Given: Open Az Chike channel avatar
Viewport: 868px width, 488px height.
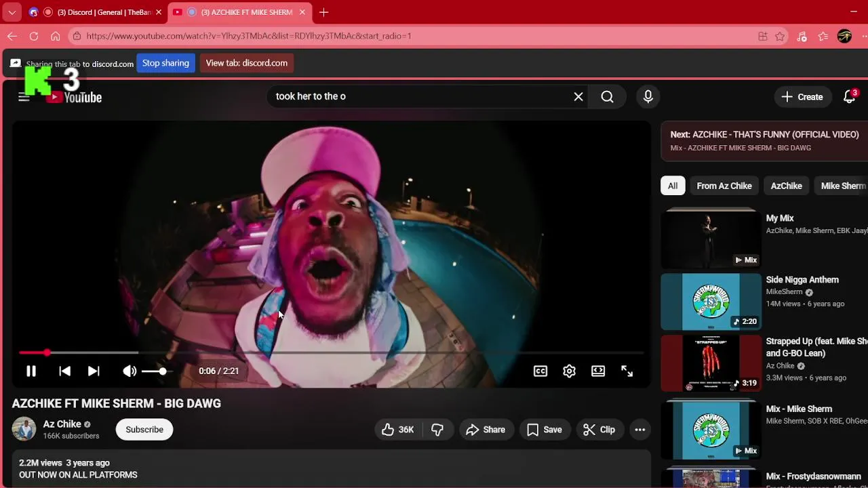Looking at the screenshot, I should coord(24,429).
